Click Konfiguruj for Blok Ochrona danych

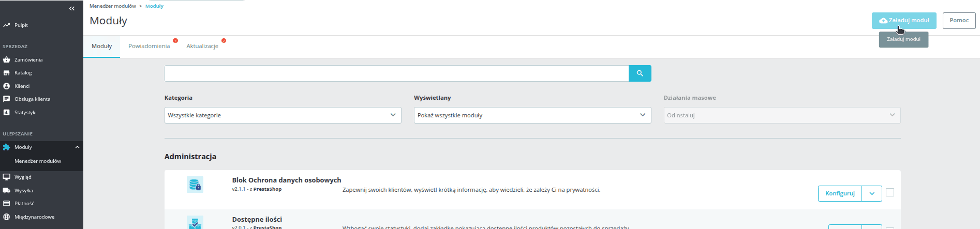pos(840,193)
